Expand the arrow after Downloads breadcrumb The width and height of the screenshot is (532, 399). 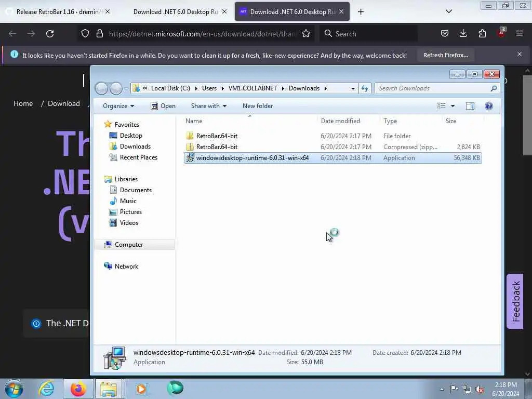325,88
